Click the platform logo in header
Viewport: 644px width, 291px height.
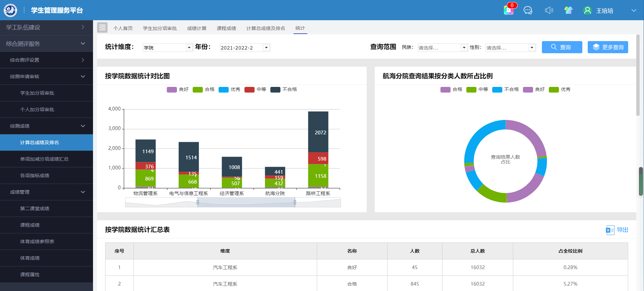coord(10,10)
